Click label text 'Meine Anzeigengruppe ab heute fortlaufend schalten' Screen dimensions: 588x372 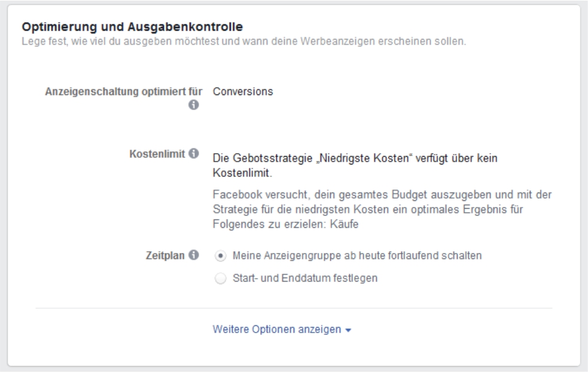(x=357, y=256)
